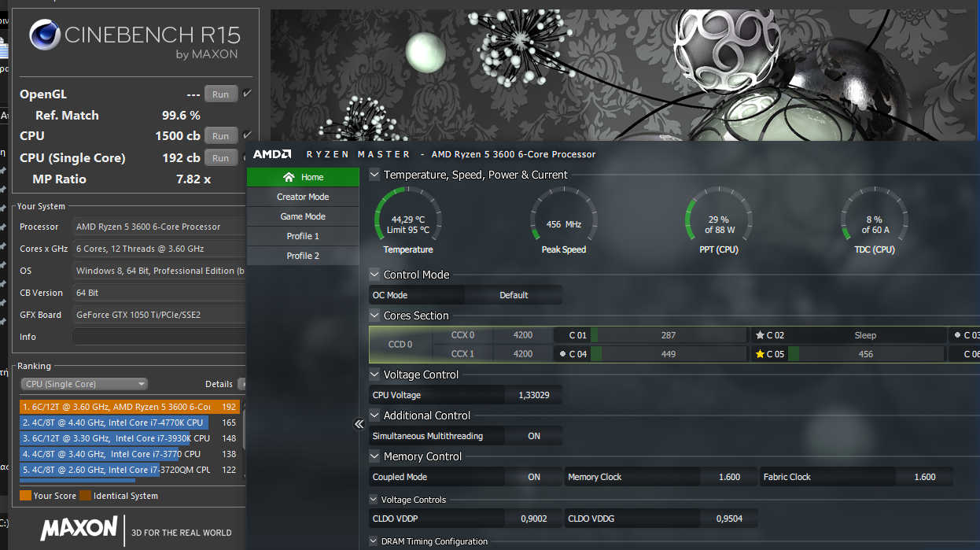Click the CB Version 64 Bit field

160,293
